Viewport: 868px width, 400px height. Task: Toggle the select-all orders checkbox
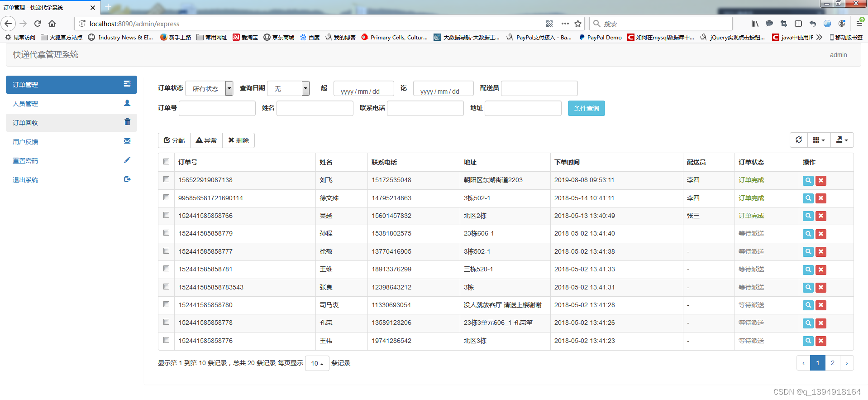point(167,162)
